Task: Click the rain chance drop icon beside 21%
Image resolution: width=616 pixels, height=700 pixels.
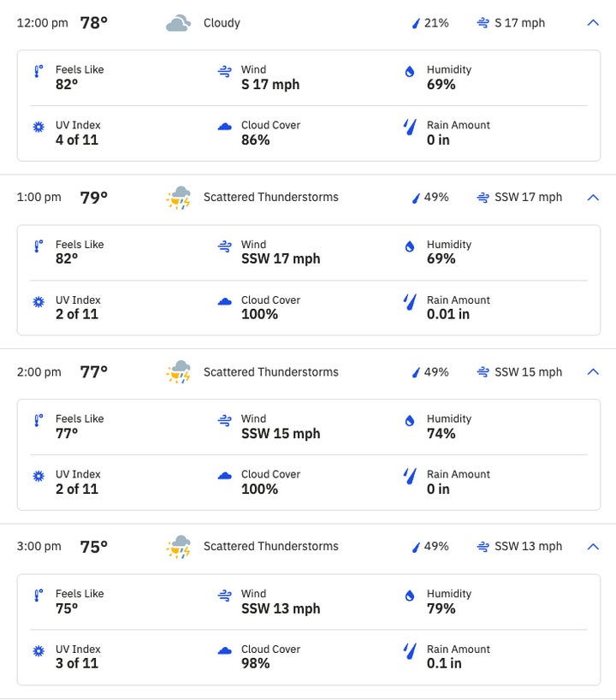Action: click(416, 23)
